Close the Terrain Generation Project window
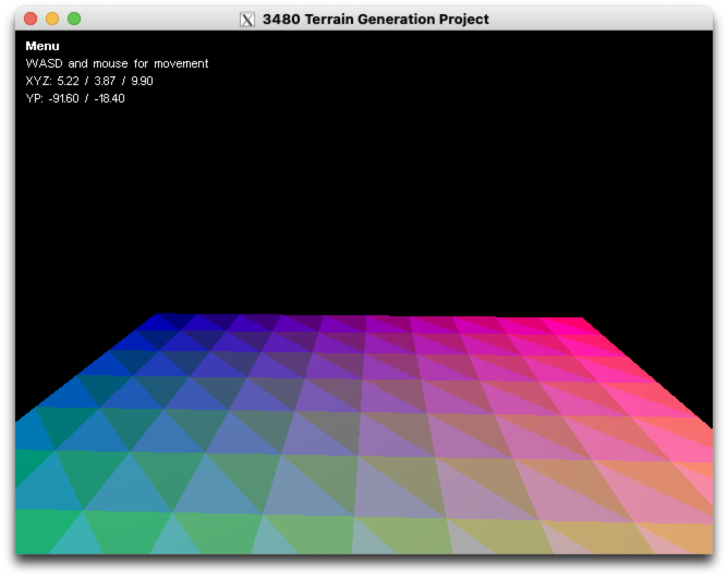This screenshot has width=728, height=578. (x=31, y=19)
